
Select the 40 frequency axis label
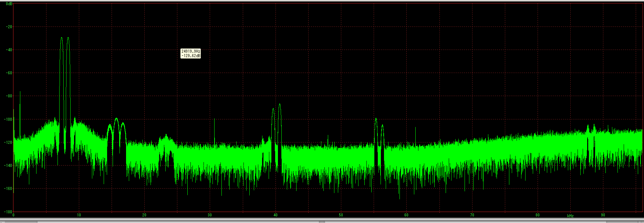coord(276,215)
